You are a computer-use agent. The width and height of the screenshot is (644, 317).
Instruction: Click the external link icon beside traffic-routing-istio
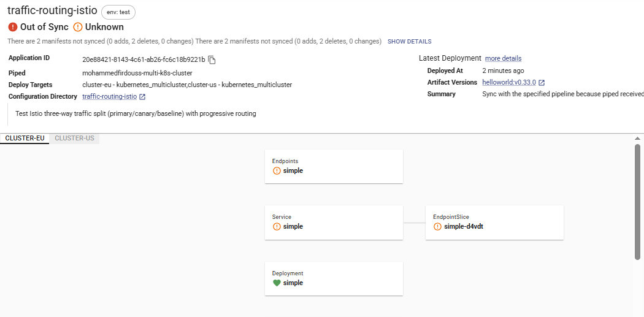click(142, 97)
